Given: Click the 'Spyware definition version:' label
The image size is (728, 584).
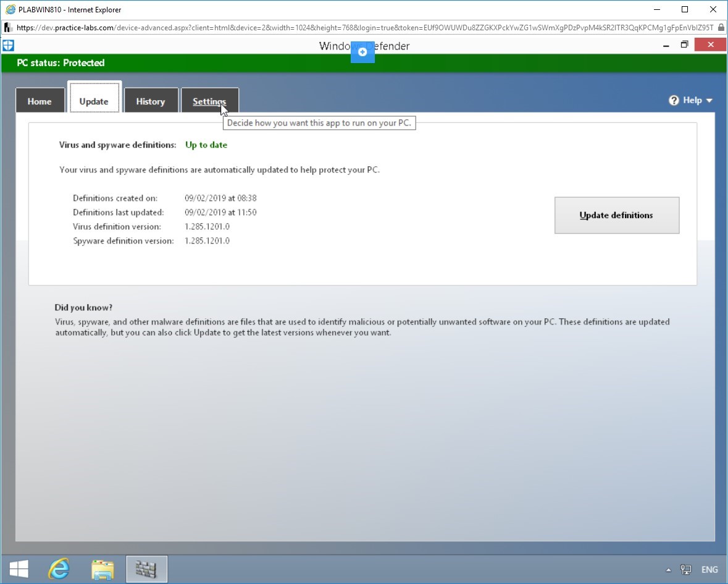Looking at the screenshot, I should pos(123,241).
